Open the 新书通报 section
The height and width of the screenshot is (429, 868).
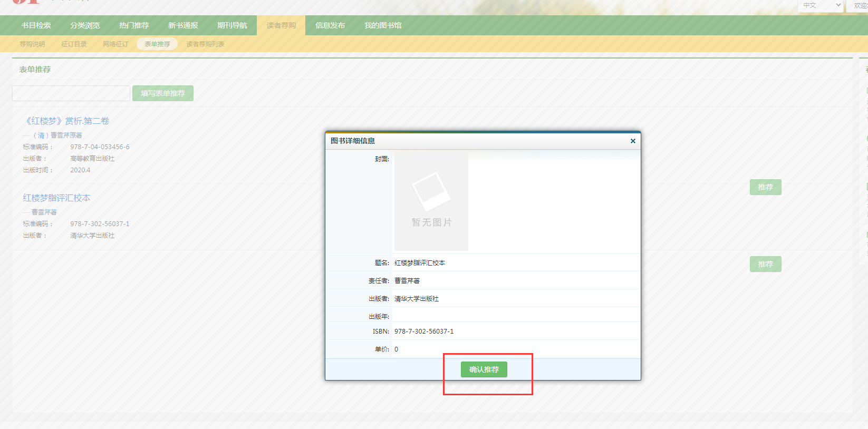(x=183, y=25)
